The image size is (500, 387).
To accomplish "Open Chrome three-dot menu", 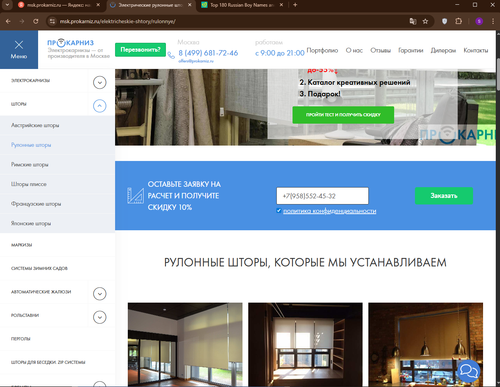I will [x=493, y=21].
